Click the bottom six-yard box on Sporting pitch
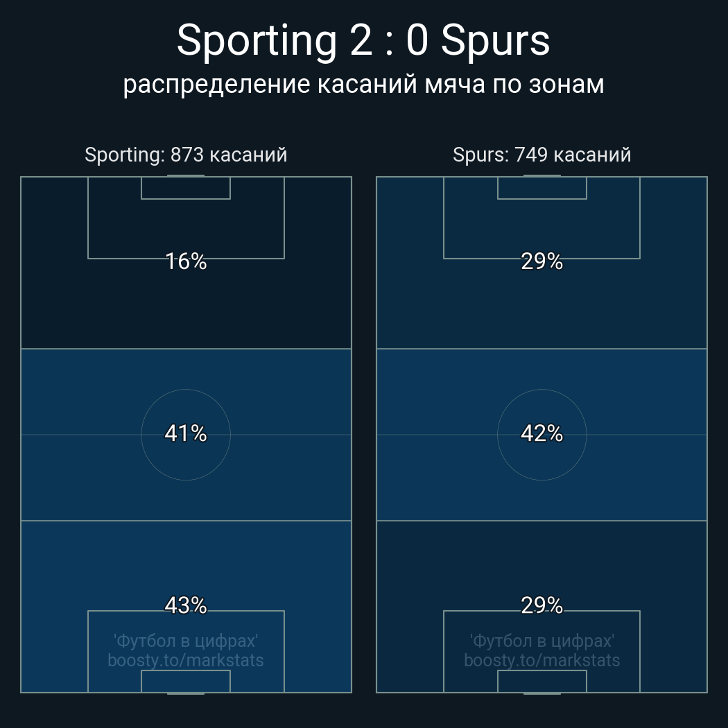728x728 pixels. [186, 682]
